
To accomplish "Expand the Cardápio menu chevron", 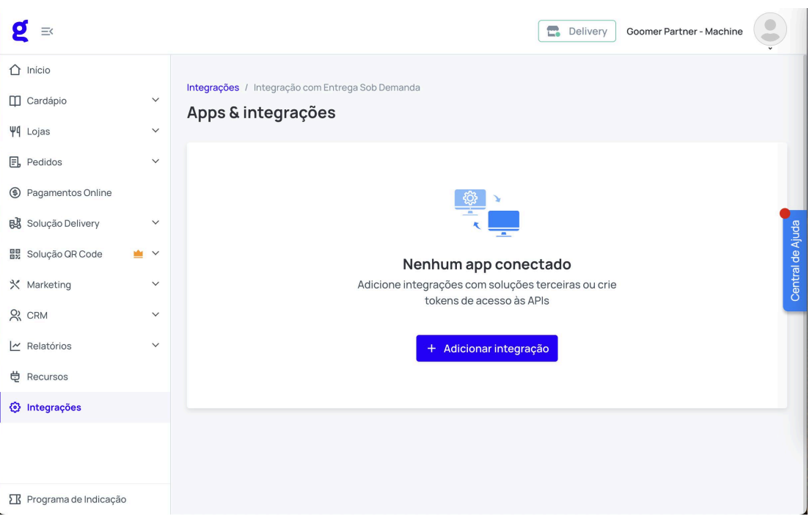I will pyautogui.click(x=155, y=101).
